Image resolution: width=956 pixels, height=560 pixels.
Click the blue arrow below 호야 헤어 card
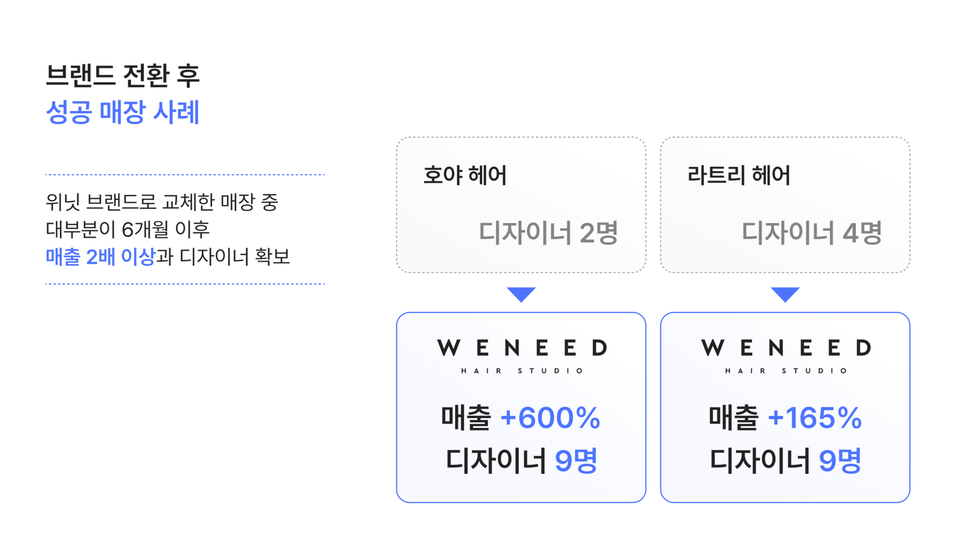tap(521, 294)
